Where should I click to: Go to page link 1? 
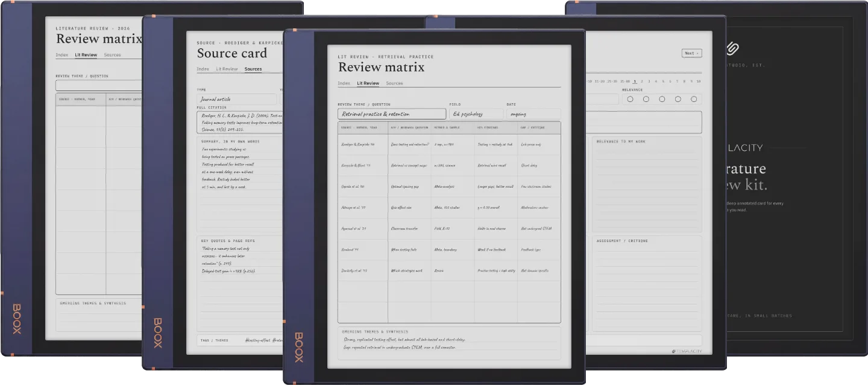point(634,81)
